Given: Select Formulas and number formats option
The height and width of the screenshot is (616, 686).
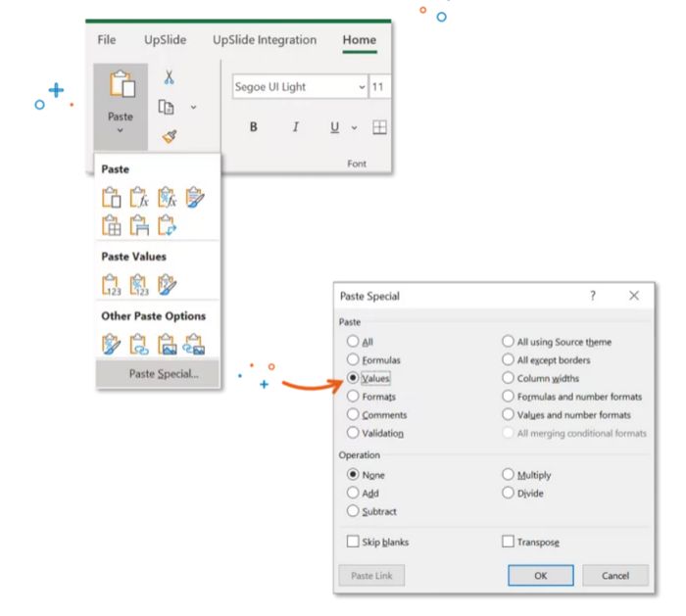Looking at the screenshot, I should tap(508, 396).
